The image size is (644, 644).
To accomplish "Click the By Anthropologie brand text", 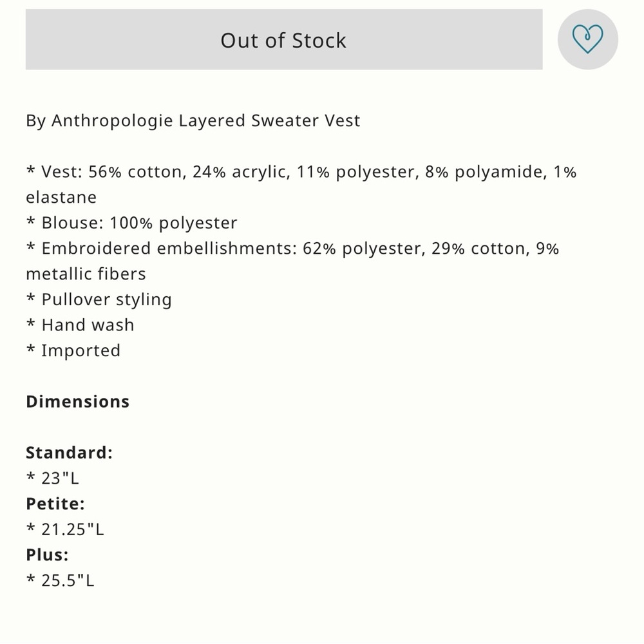I will [x=99, y=121].
